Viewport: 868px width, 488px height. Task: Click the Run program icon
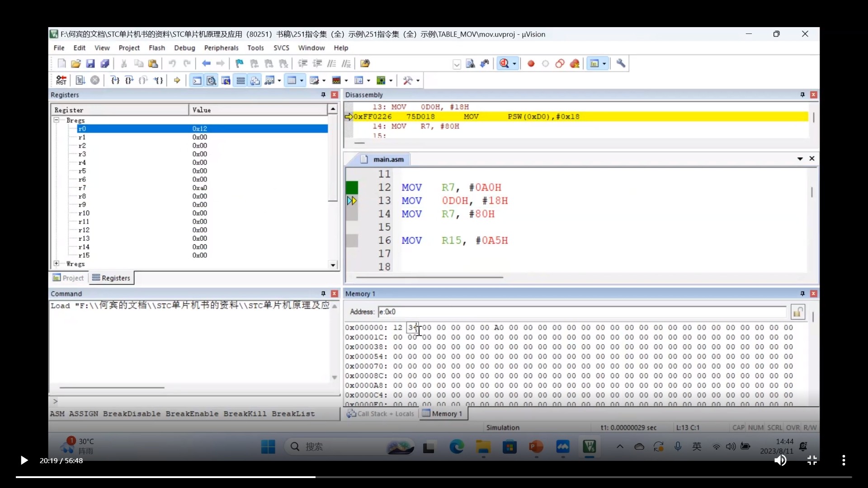coord(80,80)
